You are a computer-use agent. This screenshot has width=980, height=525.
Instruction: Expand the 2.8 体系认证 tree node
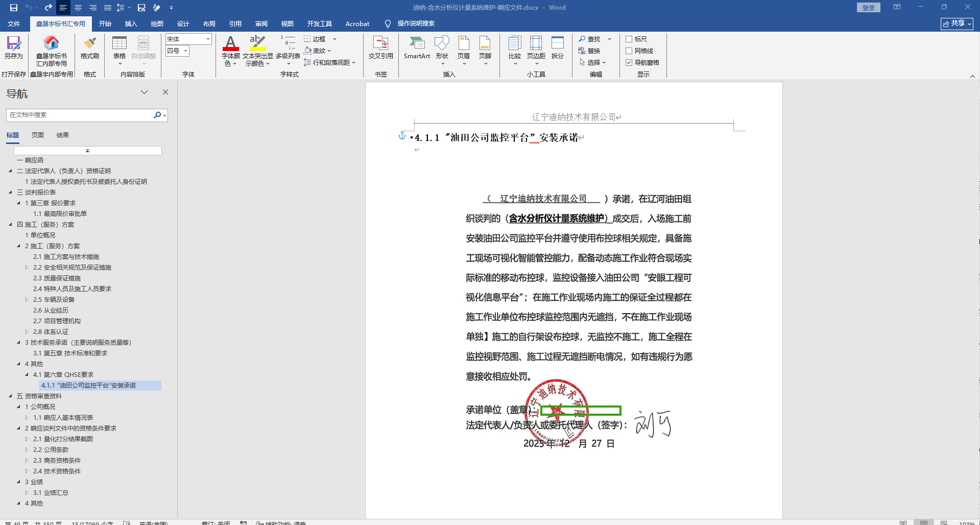[x=27, y=332]
